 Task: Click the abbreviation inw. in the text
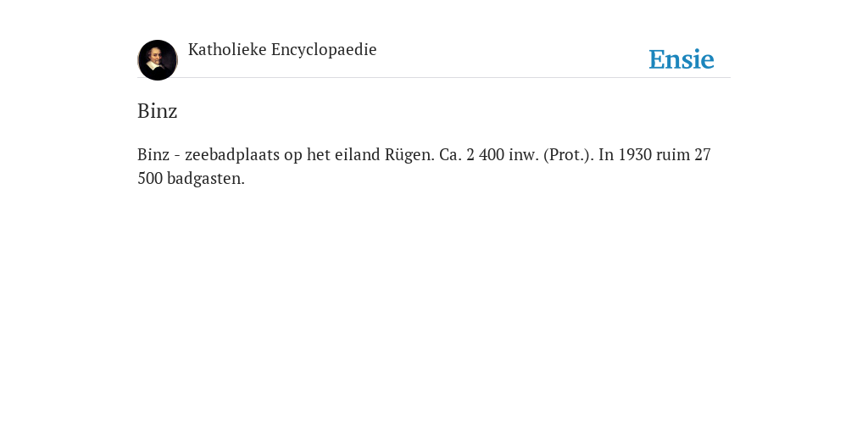point(523,154)
